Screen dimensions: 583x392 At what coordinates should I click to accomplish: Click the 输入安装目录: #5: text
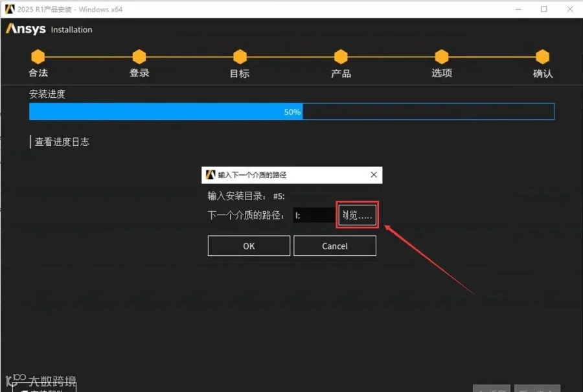coord(246,196)
